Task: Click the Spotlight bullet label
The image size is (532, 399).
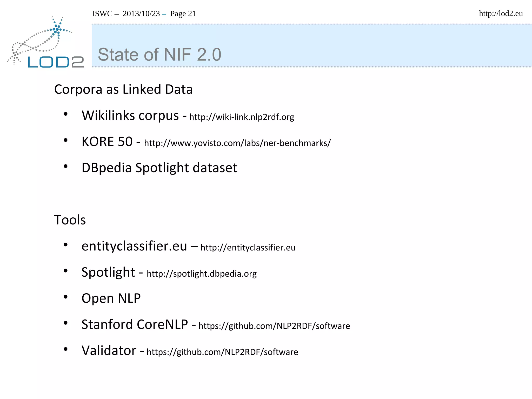Action: click(108, 272)
